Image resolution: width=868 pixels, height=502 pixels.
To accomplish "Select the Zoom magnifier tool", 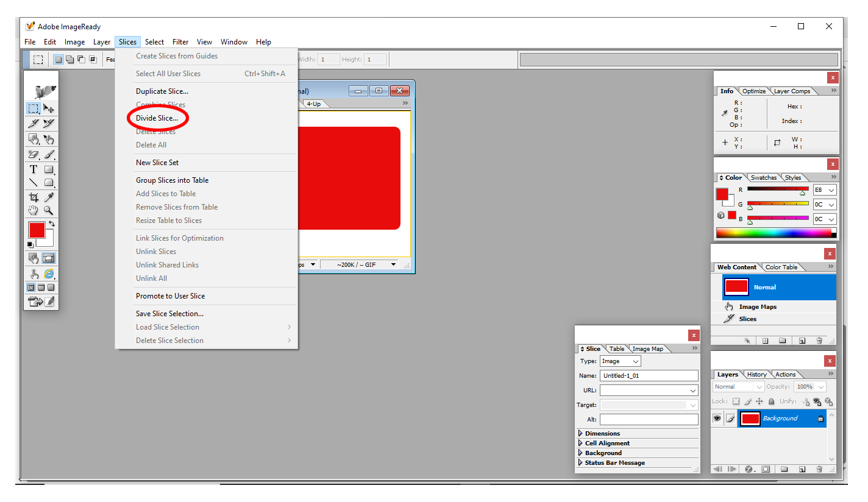I will point(49,211).
